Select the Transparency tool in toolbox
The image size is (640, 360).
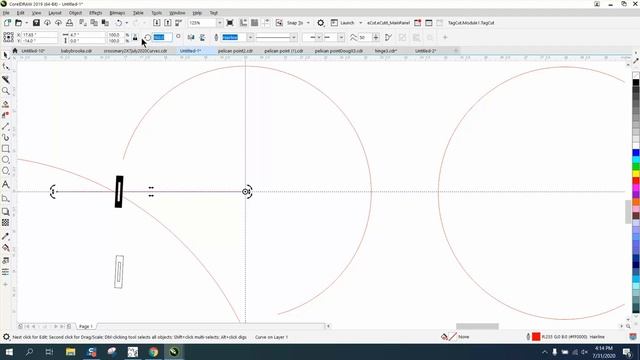pos(6,222)
